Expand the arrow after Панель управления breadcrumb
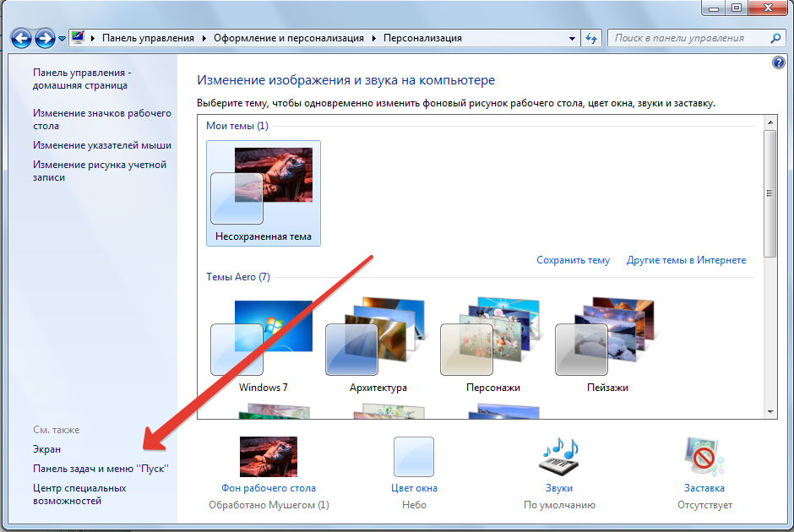 pos(204,38)
